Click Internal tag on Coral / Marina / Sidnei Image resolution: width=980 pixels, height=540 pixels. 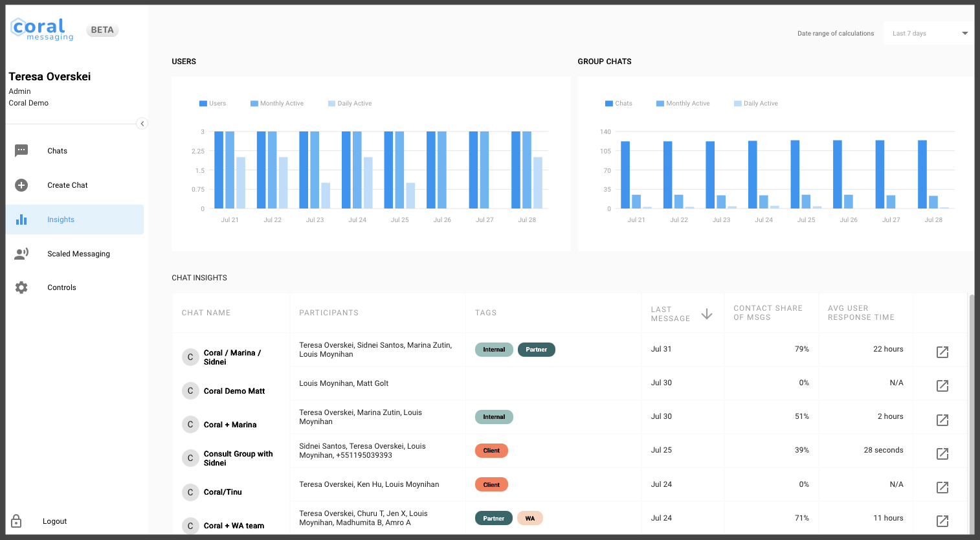tap(494, 350)
